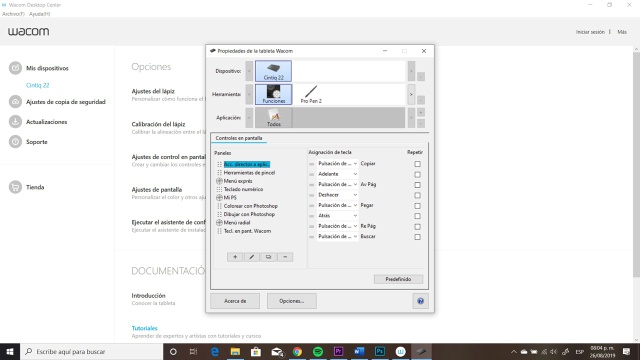Add a new panel with plus button
This screenshot has width=640, height=360.
pos(235,257)
